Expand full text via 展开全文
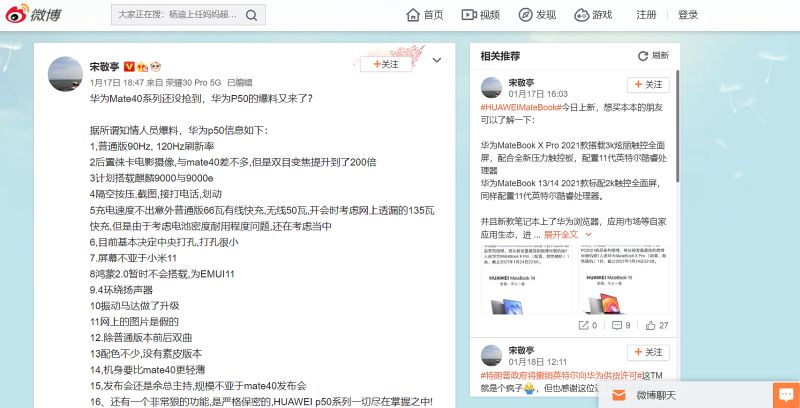Viewport: 800px width, 408px height. [567, 235]
